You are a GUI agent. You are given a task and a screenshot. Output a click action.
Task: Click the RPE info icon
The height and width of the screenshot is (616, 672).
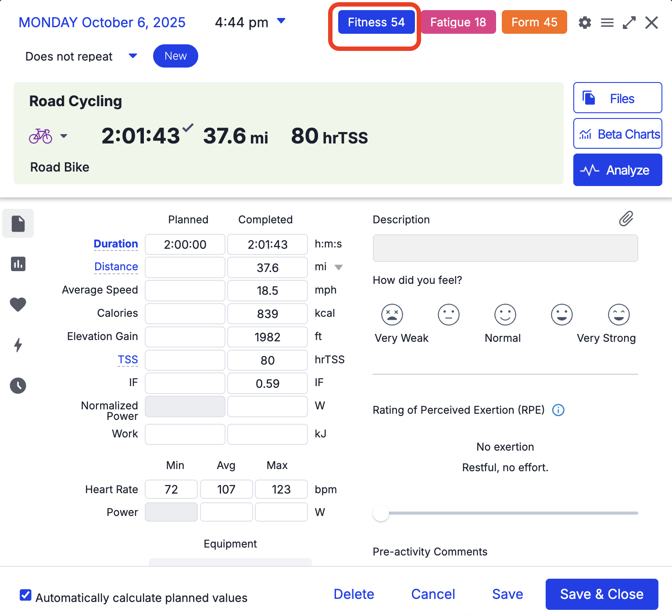(x=558, y=410)
